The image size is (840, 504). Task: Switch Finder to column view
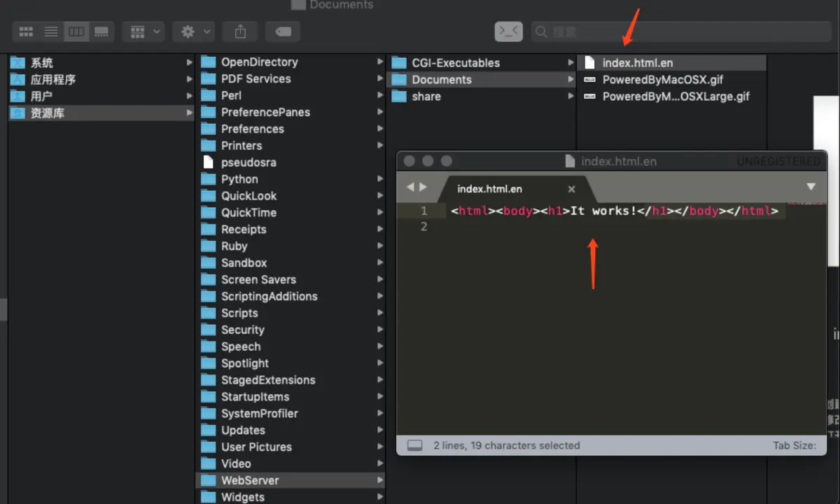[x=76, y=31]
